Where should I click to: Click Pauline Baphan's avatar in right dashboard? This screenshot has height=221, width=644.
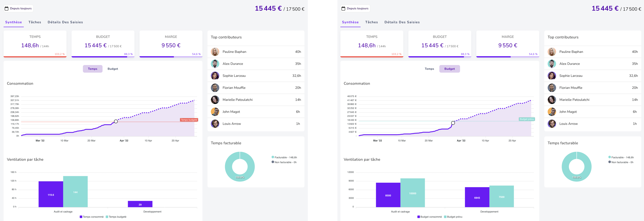click(x=552, y=52)
